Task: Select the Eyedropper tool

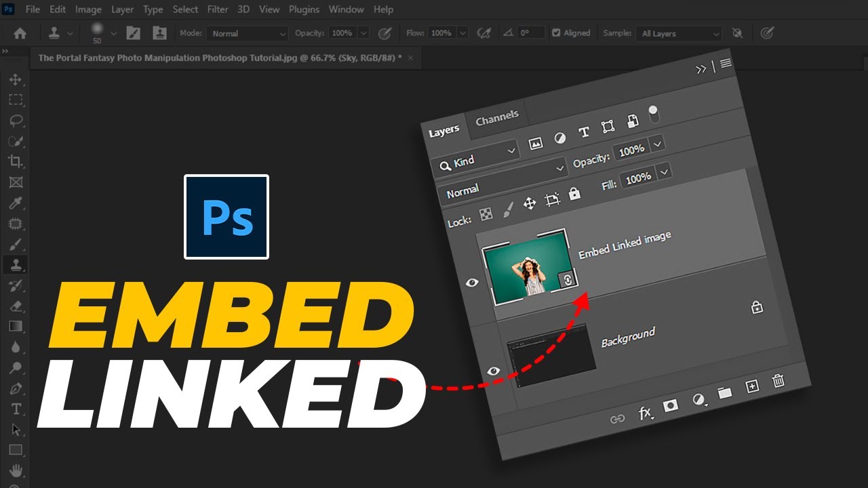Action: pyautogui.click(x=15, y=203)
